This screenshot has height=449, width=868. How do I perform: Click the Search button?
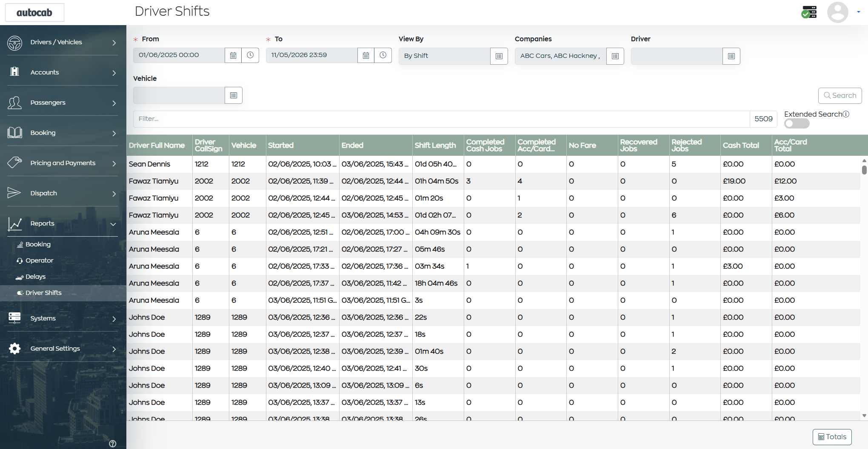click(x=840, y=96)
